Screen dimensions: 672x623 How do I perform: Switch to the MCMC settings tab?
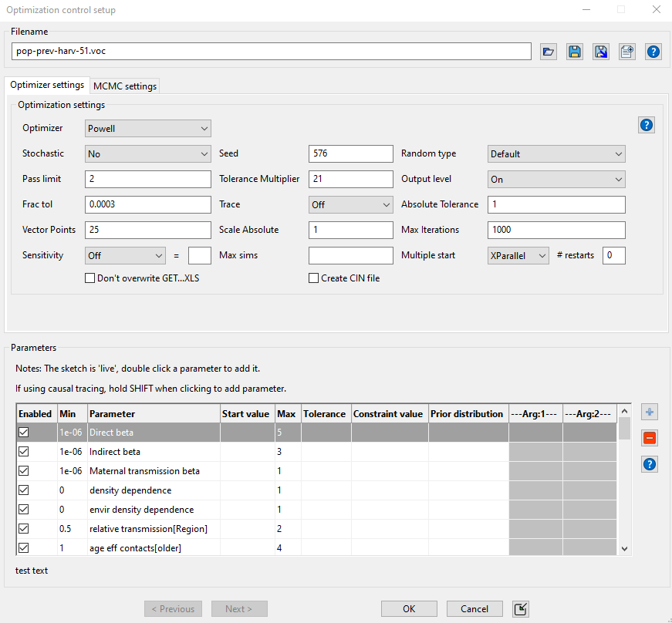[124, 86]
